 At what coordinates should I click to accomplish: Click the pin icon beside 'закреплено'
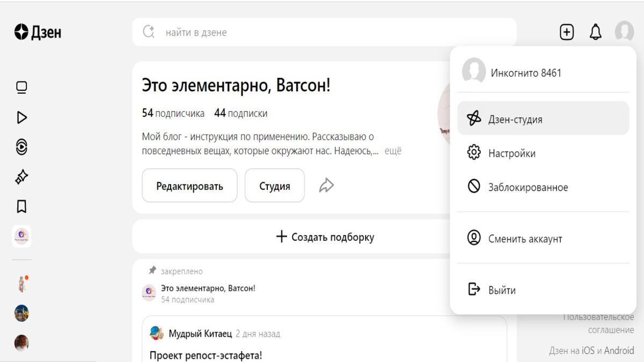(x=152, y=270)
